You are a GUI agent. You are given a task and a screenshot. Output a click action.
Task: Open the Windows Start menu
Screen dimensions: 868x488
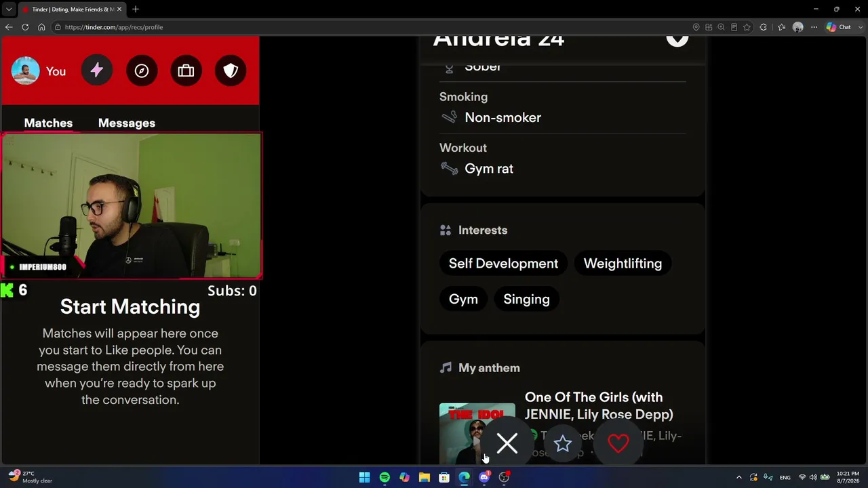[x=365, y=477]
